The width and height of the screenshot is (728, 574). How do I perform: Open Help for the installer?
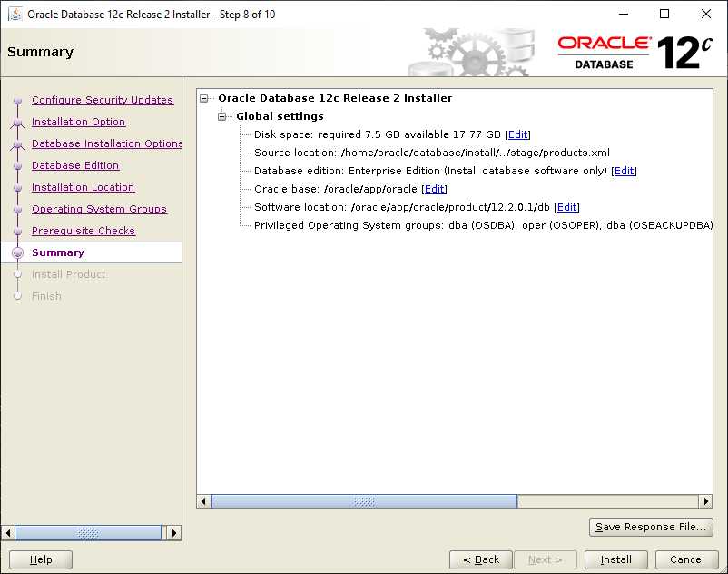pos(41,559)
